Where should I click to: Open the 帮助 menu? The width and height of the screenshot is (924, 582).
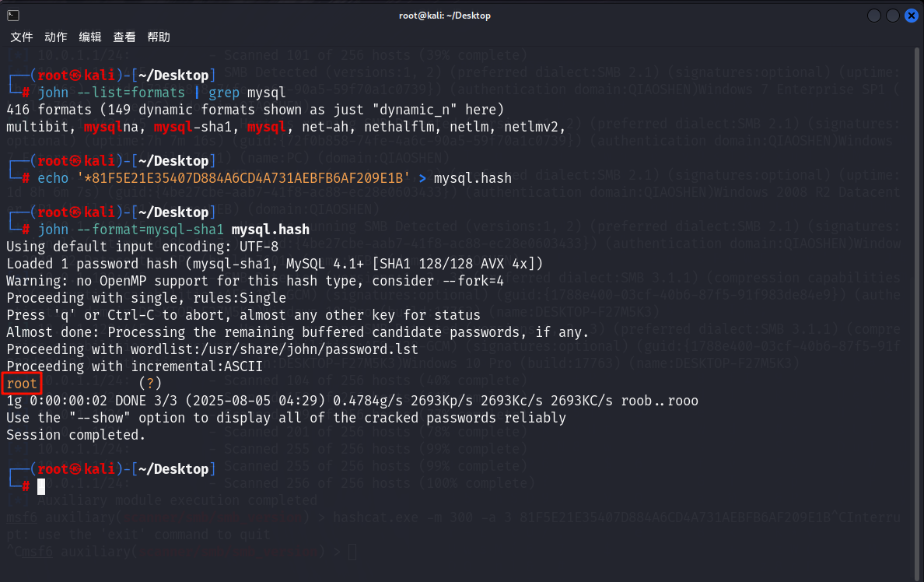(x=158, y=37)
